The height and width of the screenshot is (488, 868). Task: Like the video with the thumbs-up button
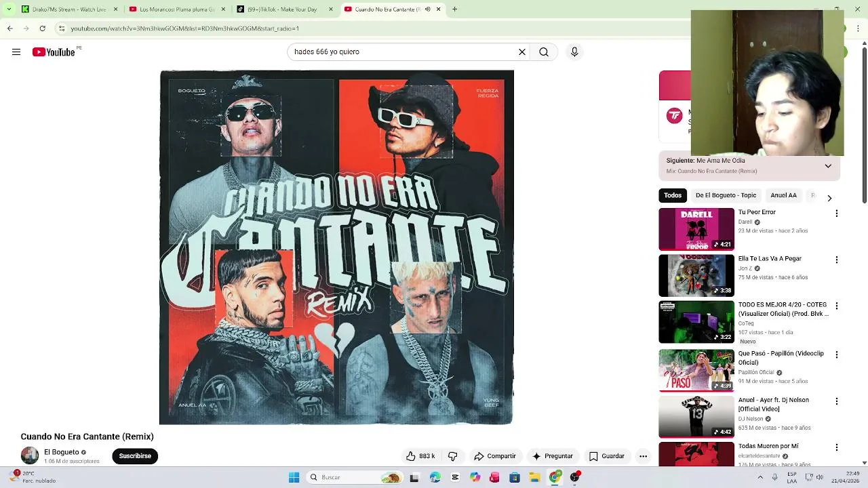point(420,456)
